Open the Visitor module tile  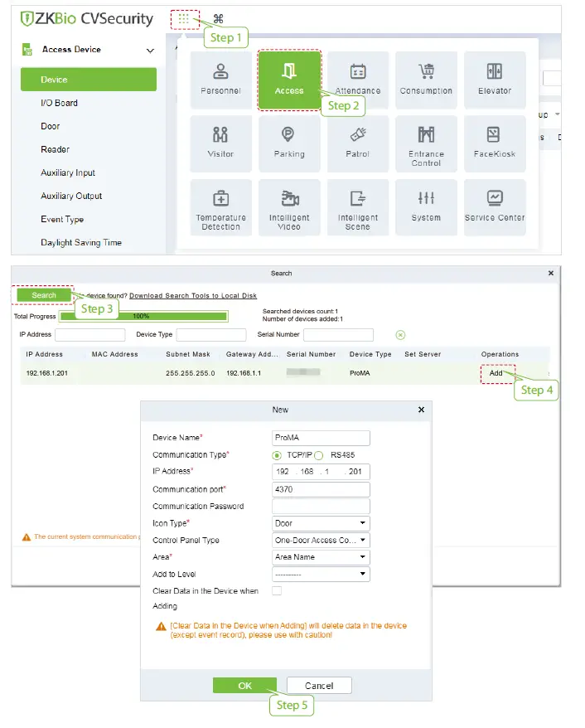coord(220,143)
